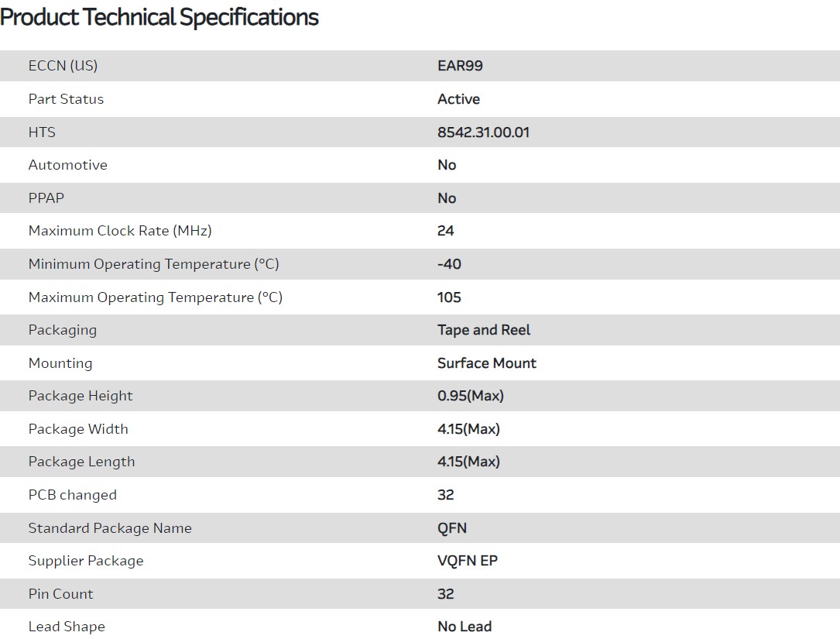Select the maximum temperature value 105
Viewport: 840px width, 639px height.
[449, 297]
